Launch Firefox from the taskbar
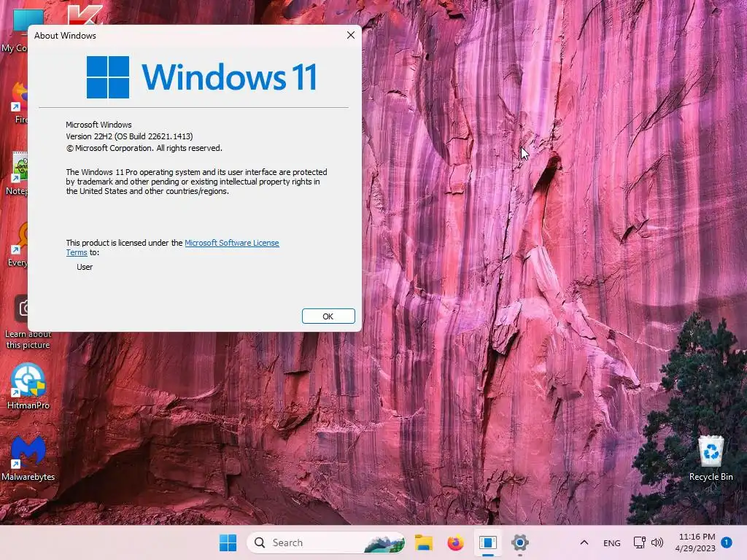This screenshot has width=747, height=560. click(x=455, y=542)
